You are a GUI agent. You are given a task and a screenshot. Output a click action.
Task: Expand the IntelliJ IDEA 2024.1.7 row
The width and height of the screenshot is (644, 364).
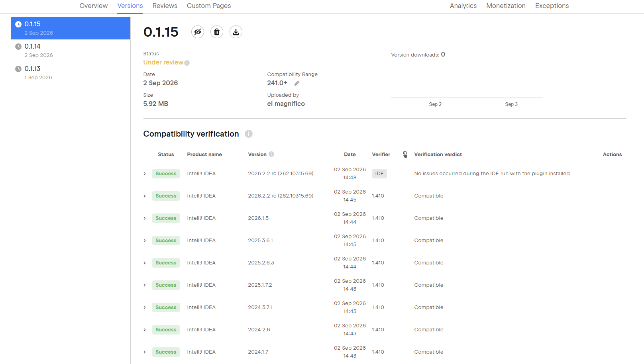tap(145, 352)
